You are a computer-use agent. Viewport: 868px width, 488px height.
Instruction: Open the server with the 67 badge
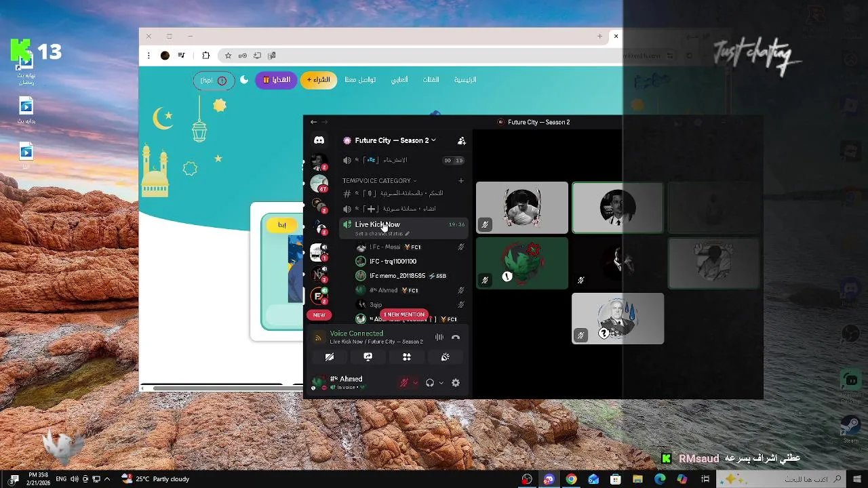point(319,184)
